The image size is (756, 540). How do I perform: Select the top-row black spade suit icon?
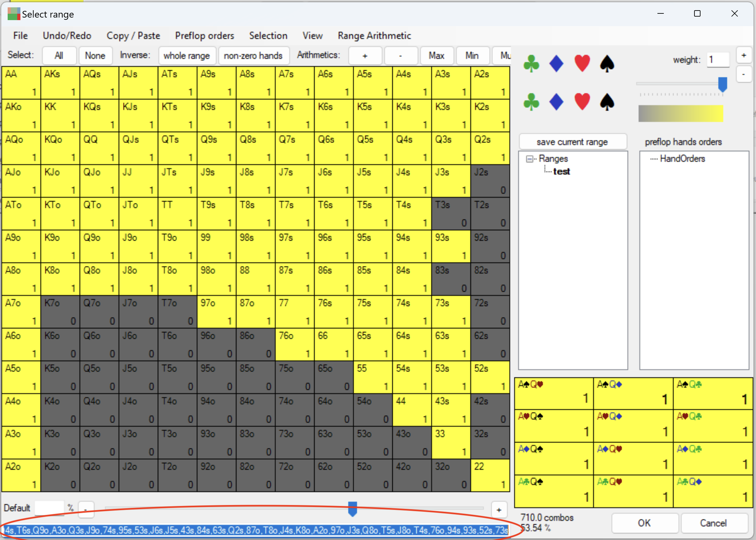point(607,63)
